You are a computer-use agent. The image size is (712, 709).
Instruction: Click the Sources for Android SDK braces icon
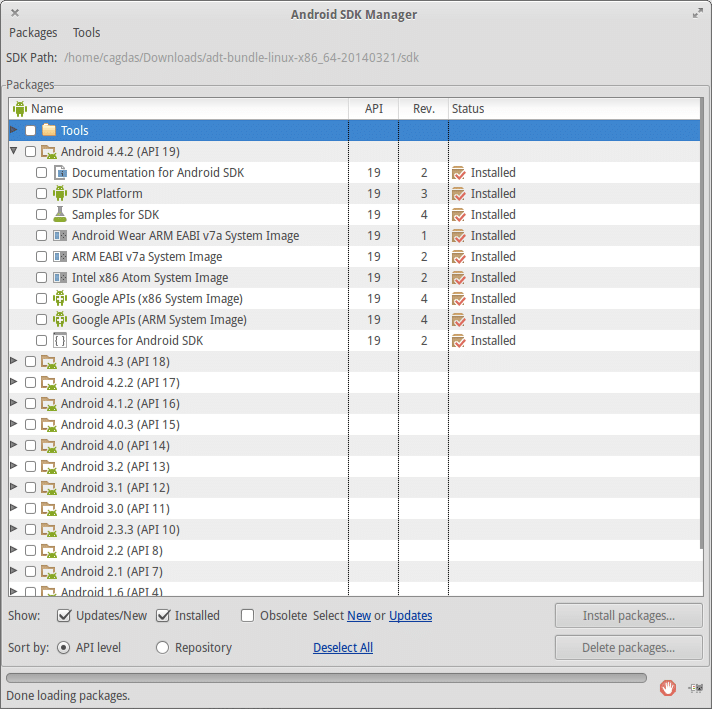click(60, 340)
